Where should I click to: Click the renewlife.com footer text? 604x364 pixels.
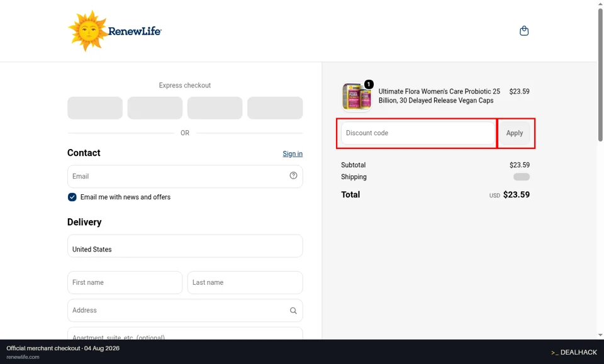[23, 357]
